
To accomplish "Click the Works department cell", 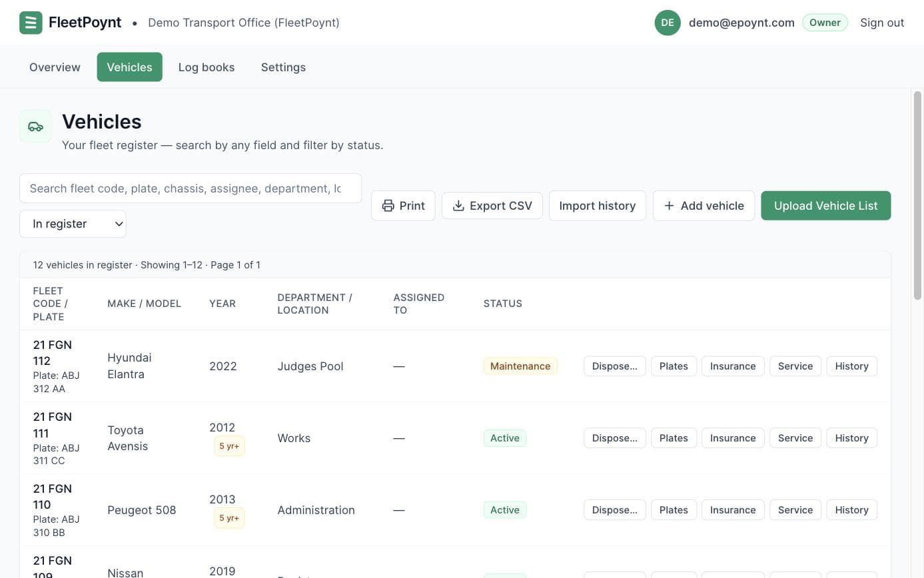I will (x=294, y=438).
